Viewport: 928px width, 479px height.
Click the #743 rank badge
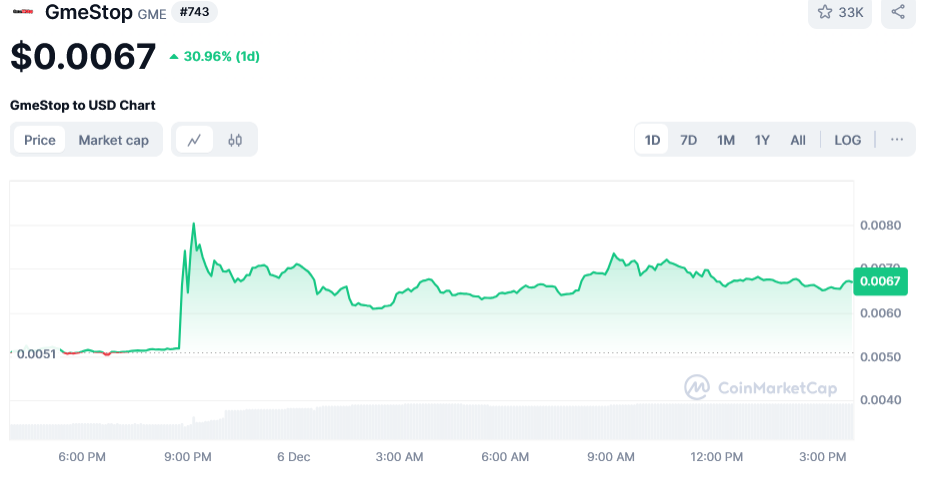click(194, 12)
